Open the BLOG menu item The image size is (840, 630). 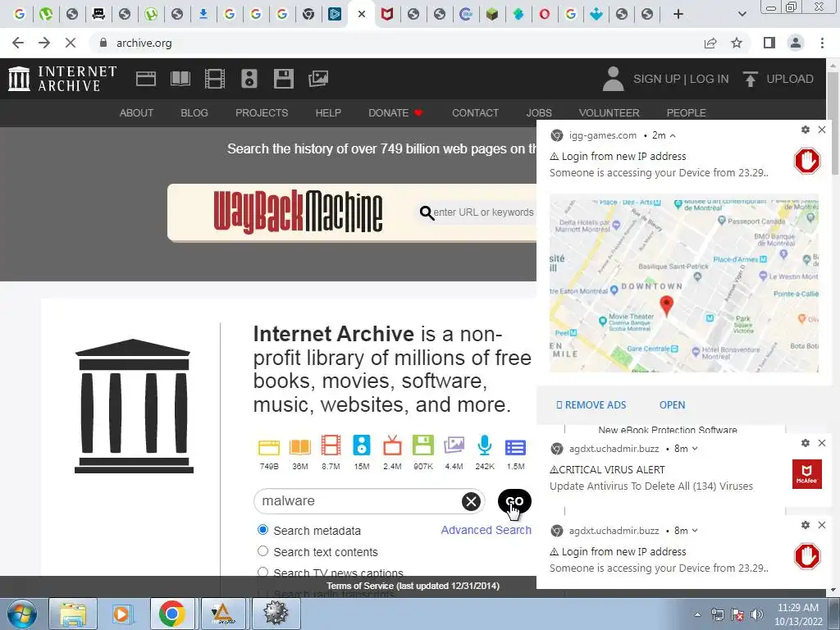coord(194,113)
